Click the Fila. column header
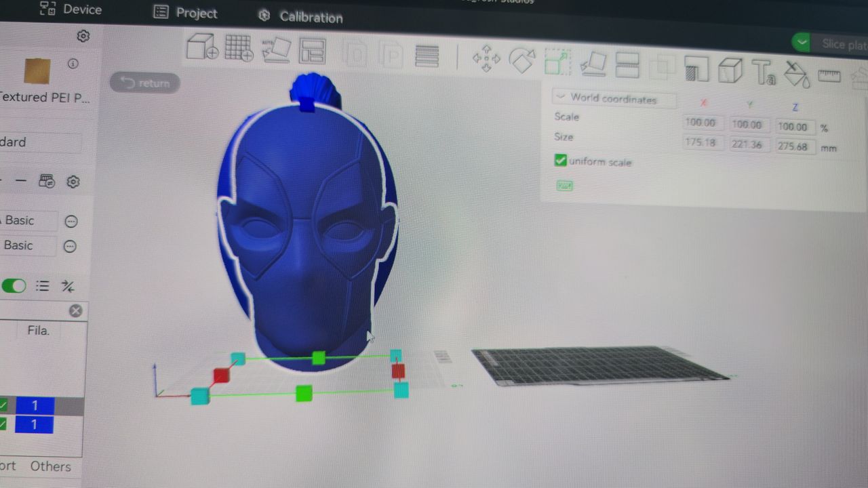The width and height of the screenshot is (868, 488). click(39, 331)
